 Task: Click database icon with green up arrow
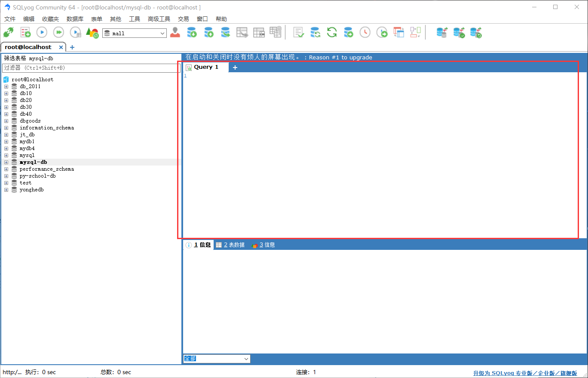(208, 33)
